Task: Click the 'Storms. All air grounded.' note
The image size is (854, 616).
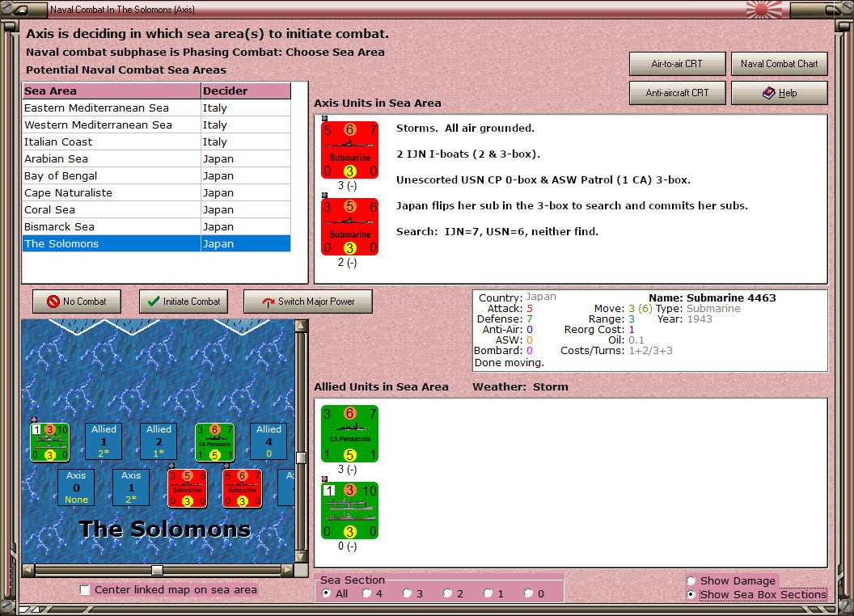Action: tap(465, 128)
